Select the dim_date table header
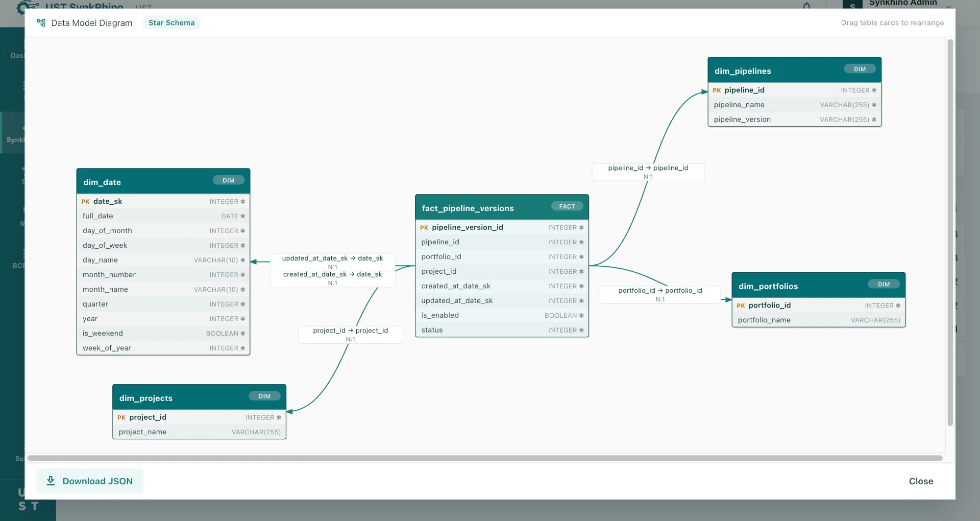980x521 pixels. click(x=163, y=182)
